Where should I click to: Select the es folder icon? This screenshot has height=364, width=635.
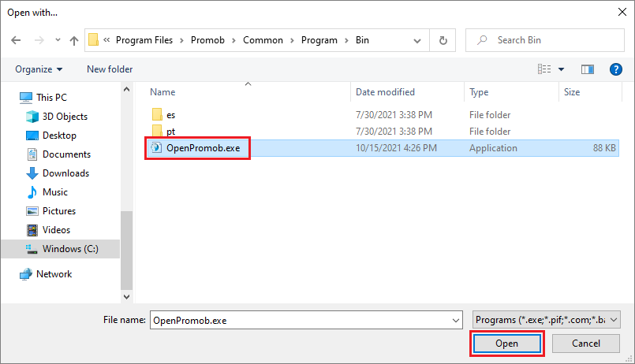(x=157, y=114)
